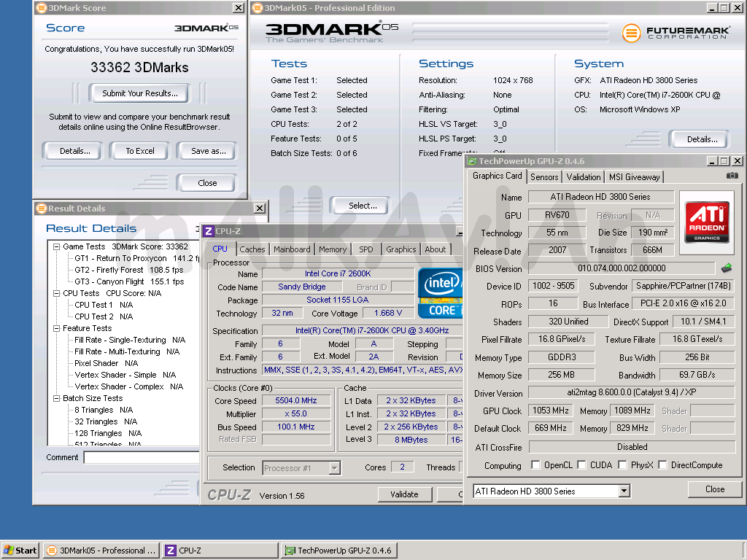Click the GPU-Z screenshot camera icon
The height and width of the screenshot is (560, 747).
(x=732, y=176)
